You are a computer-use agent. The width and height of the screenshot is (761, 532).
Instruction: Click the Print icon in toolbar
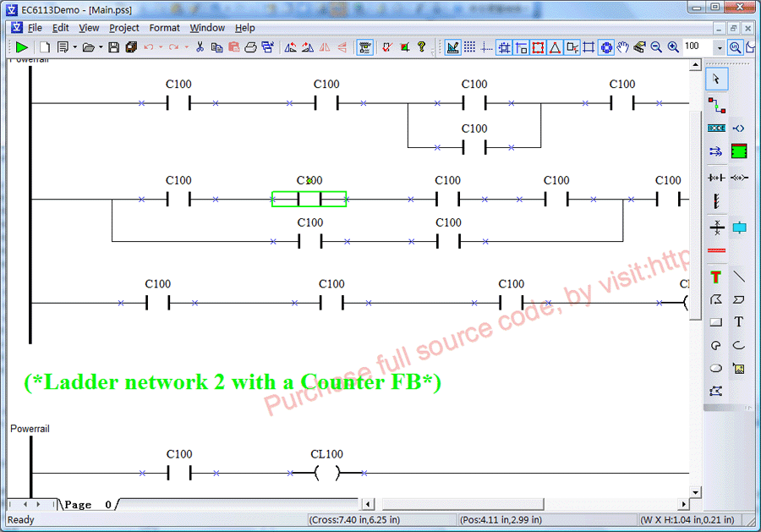[x=250, y=47]
